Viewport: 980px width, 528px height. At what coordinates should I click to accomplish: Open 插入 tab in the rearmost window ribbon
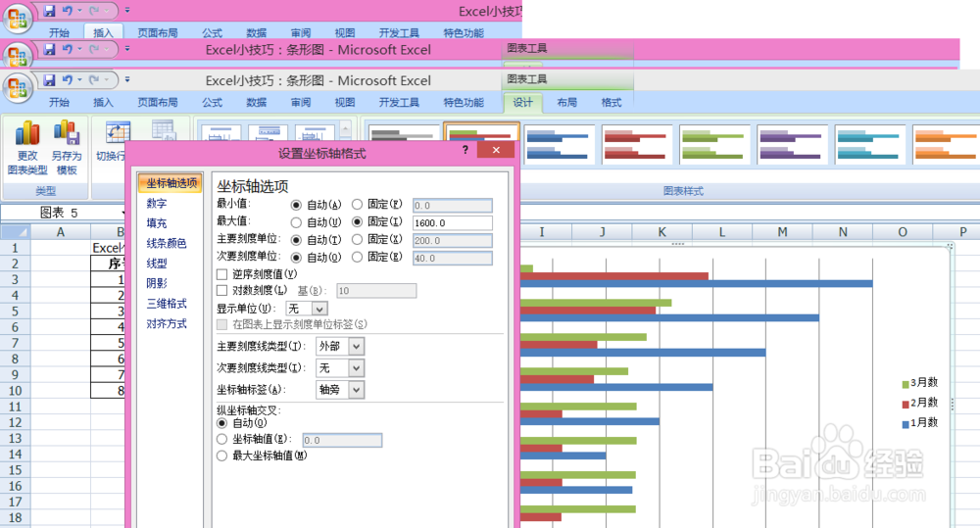[103, 32]
